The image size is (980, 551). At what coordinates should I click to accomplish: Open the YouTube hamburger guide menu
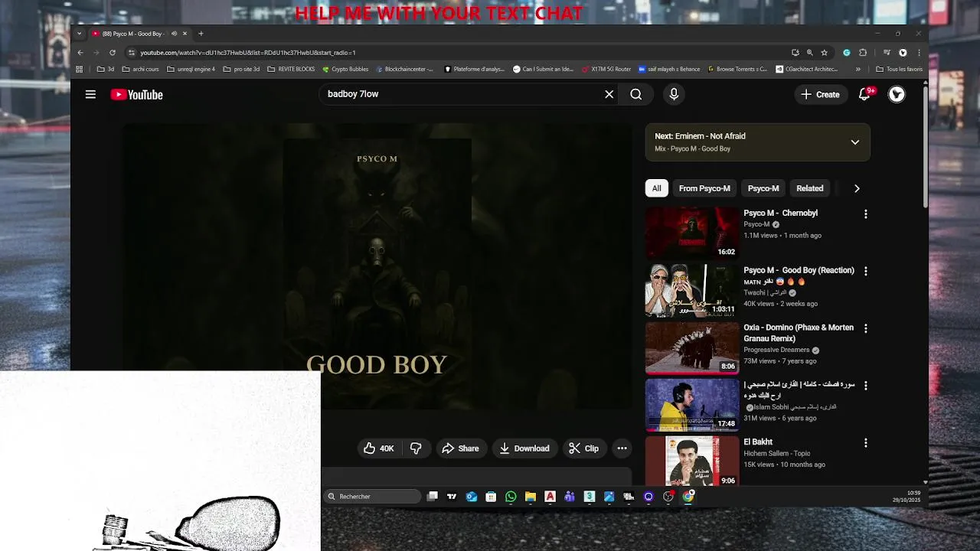click(x=90, y=94)
